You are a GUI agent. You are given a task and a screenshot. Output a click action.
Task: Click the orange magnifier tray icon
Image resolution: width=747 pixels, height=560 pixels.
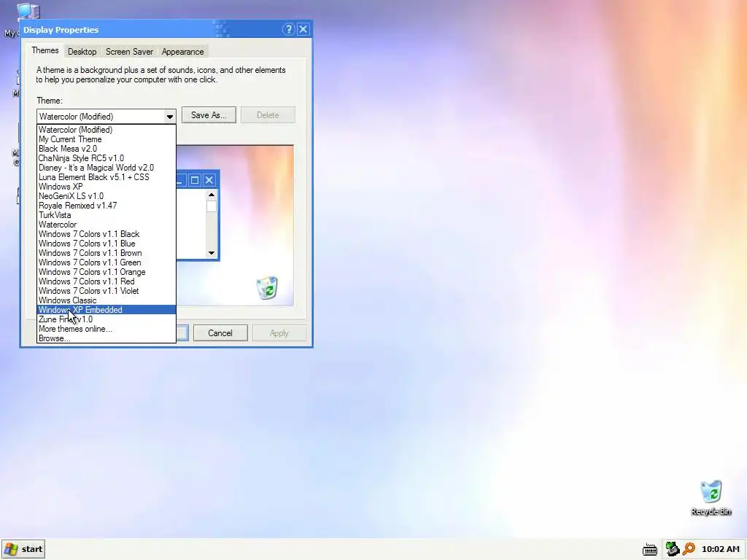tap(689, 549)
